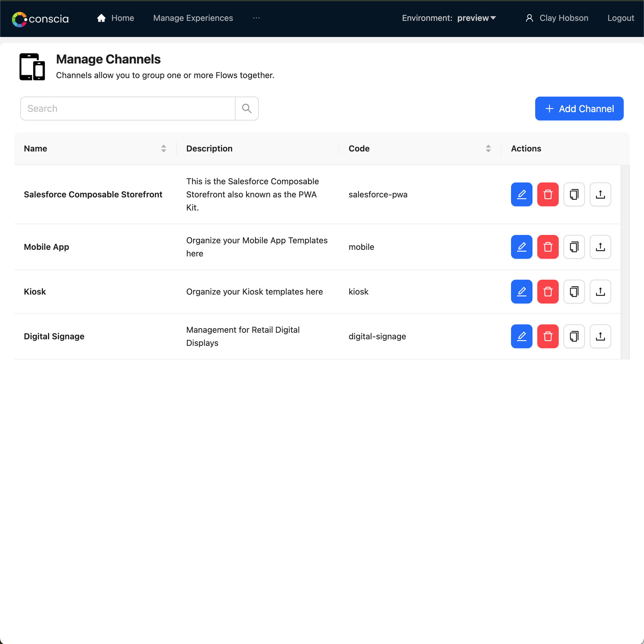Click the Manage Channels devices icon
This screenshot has width=644, height=644.
(x=32, y=67)
